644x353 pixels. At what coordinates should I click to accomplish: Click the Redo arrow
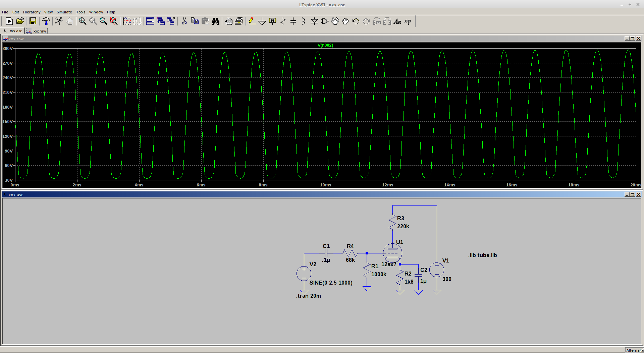[366, 21]
